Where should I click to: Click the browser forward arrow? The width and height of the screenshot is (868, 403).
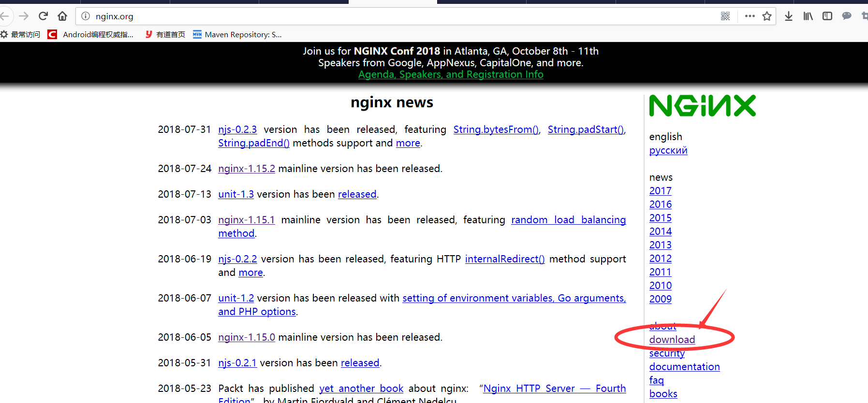[24, 16]
